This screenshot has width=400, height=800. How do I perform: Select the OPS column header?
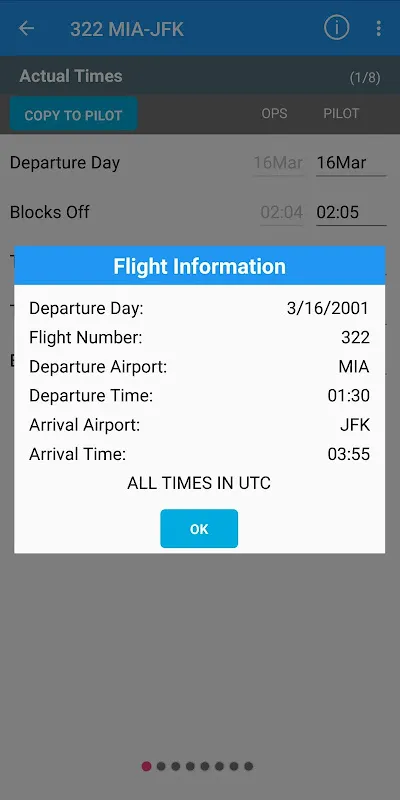pos(274,113)
